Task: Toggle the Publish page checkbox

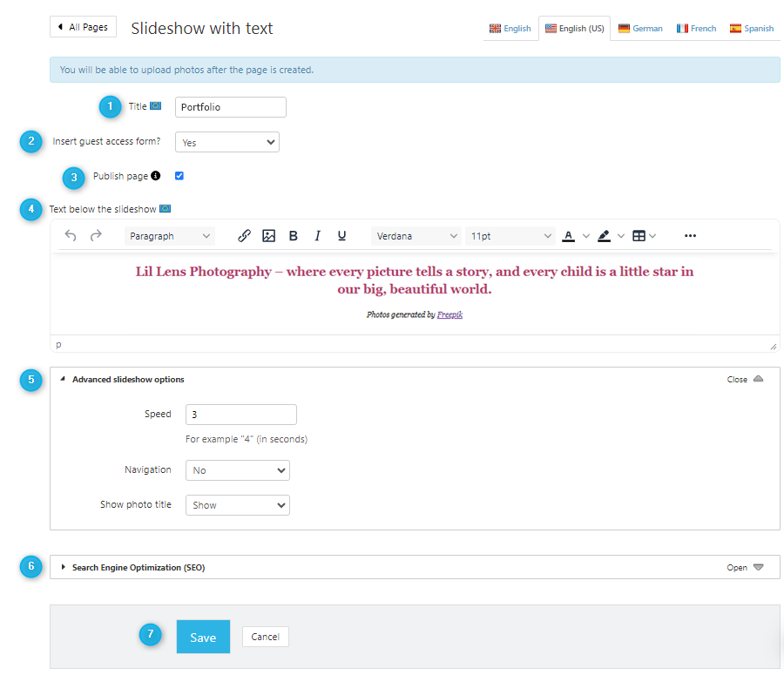Action: [x=179, y=176]
